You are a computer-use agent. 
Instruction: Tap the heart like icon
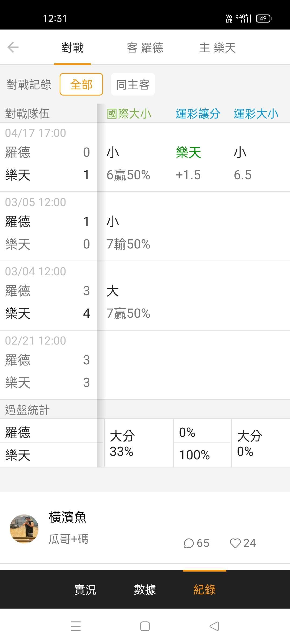coord(235,543)
